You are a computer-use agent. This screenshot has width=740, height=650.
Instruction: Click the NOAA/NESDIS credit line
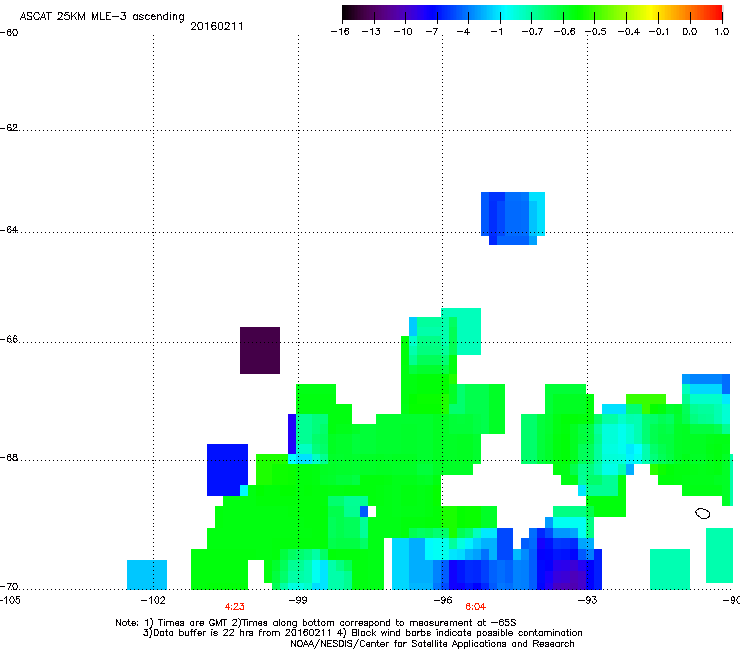pos(432,644)
